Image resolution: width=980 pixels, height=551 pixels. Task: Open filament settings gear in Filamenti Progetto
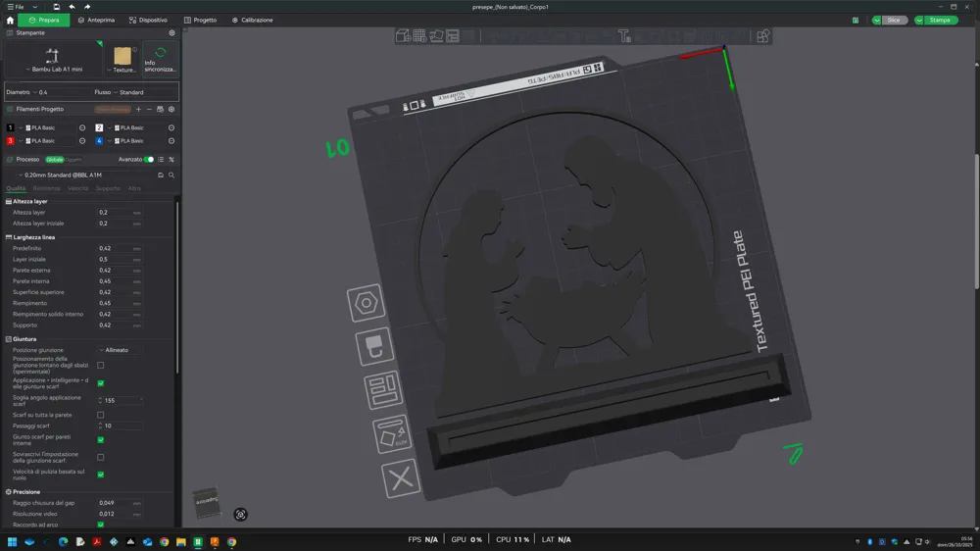[171, 109]
